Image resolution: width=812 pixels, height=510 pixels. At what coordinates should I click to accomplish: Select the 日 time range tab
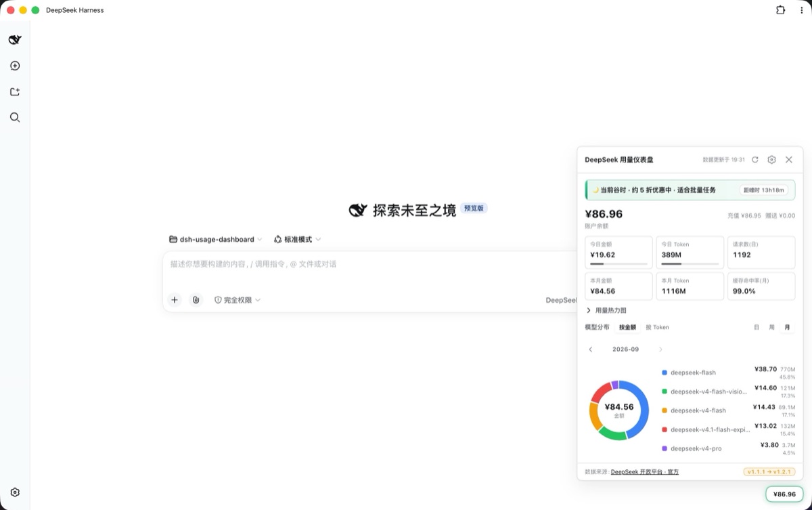(x=757, y=327)
